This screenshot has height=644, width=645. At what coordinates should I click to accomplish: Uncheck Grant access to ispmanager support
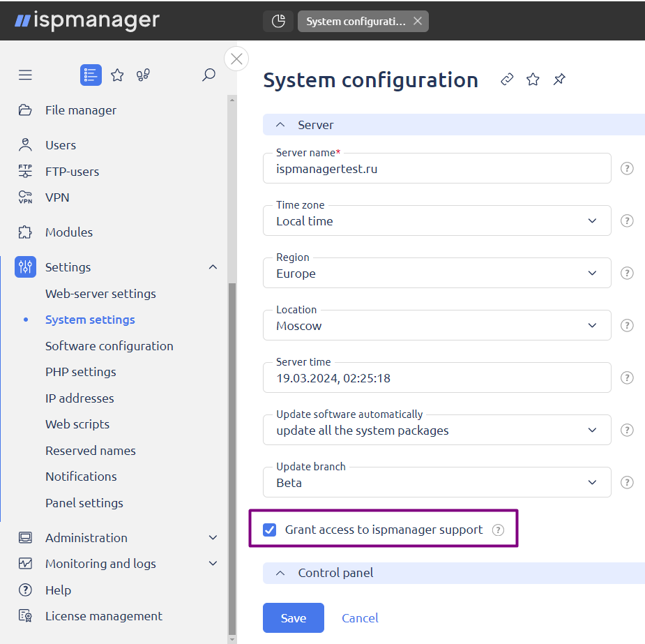(x=269, y=530)
